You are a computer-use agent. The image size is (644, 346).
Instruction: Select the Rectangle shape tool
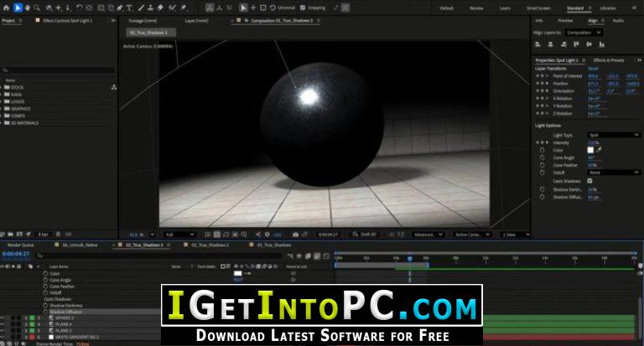pyautogui.click(x=101, y=8)
